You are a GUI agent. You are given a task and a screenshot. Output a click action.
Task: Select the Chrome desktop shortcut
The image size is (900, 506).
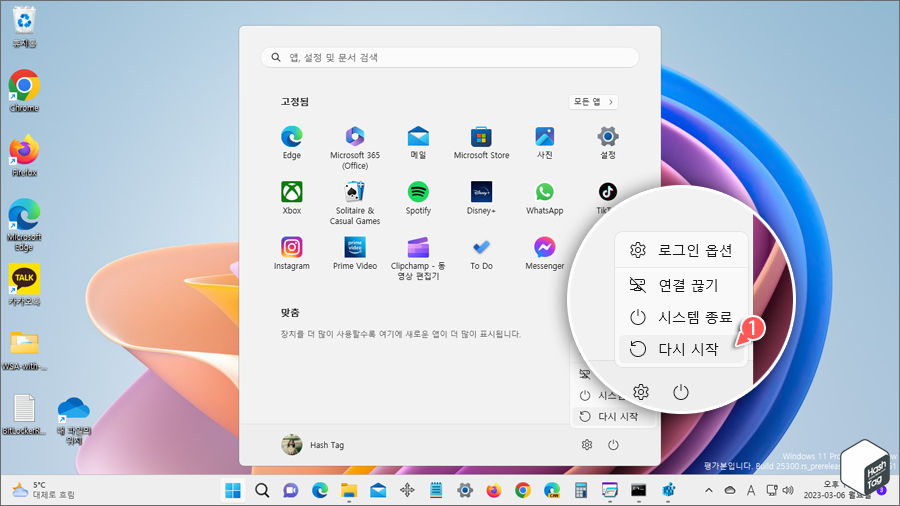(x=24, y=91)
